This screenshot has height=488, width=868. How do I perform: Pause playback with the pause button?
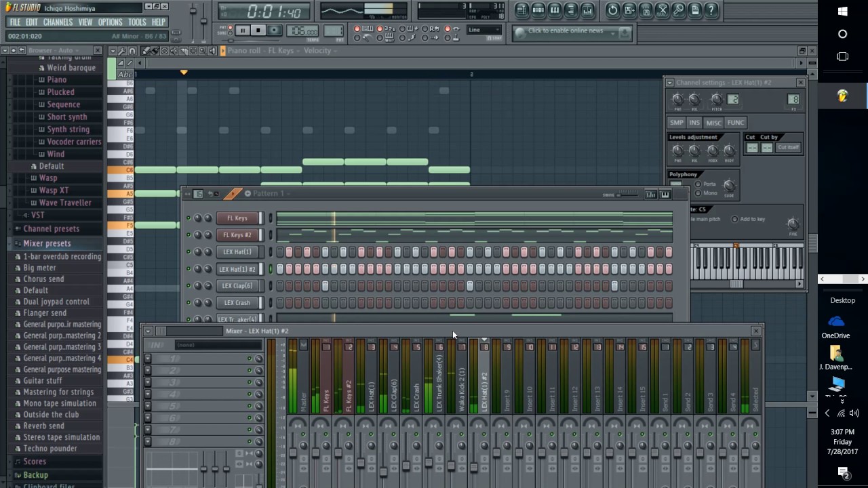tap(242, 30)
